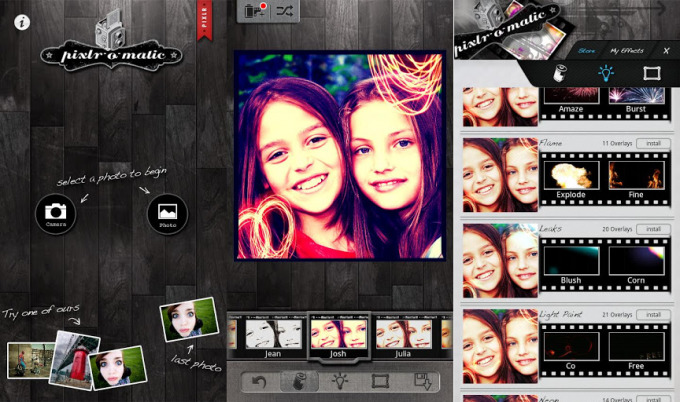680x402 pixels.
Task: Open the info icon
Action: 22,21
